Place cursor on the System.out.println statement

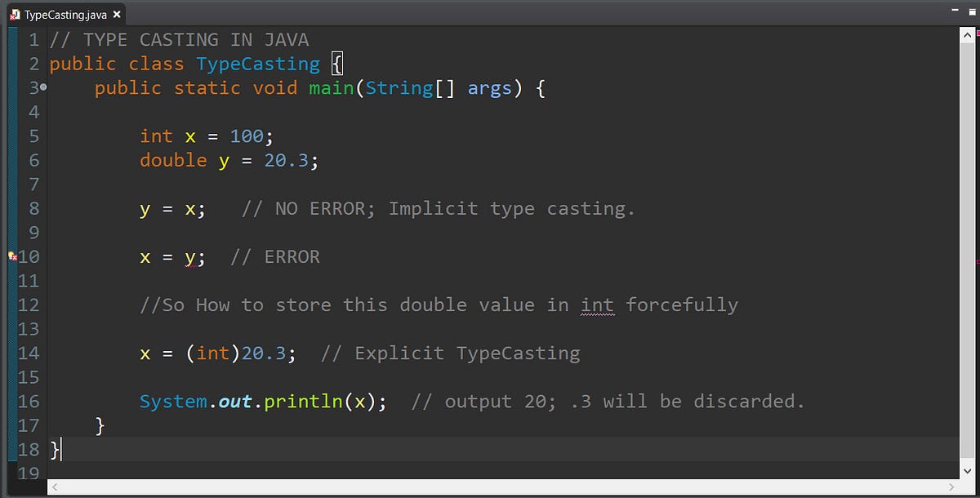(x=261, y=401)
